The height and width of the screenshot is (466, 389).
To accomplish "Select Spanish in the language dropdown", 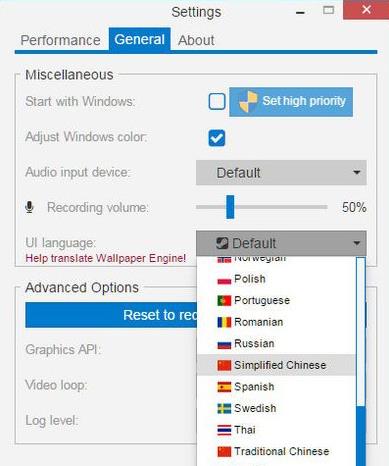I will coord(276,387).
